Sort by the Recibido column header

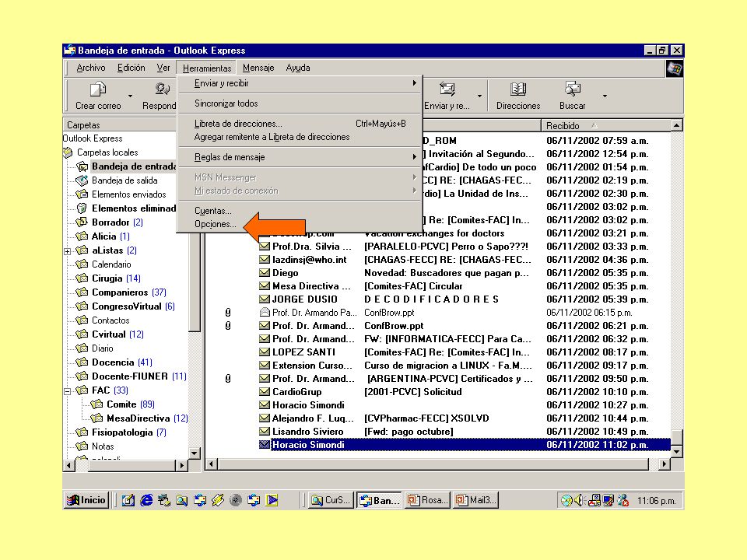tap(605, 126)
